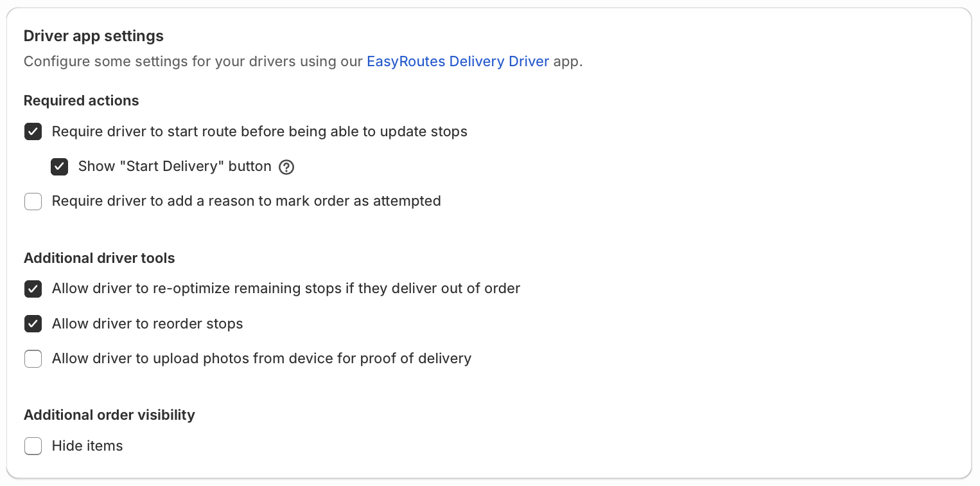Uncheck the require driver to start route checkbox

pos(33,132)
